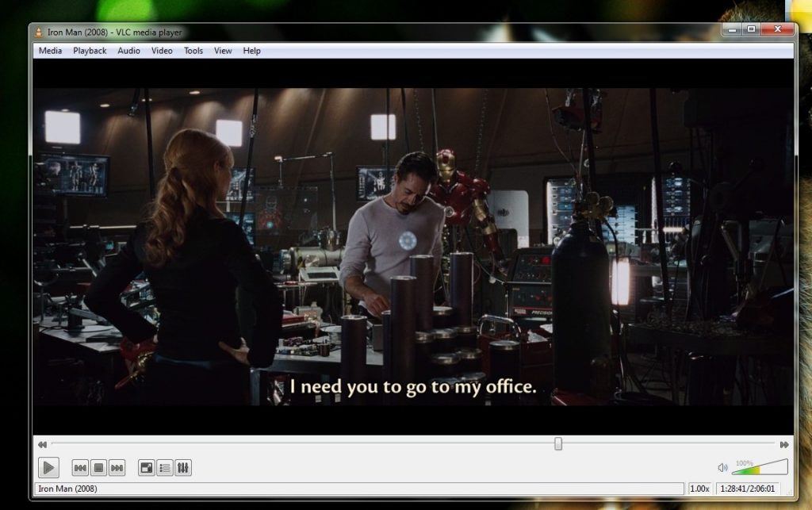Click the Iron Man (2008) status bar title
This screenshot has height=510, width=812.
67,489
